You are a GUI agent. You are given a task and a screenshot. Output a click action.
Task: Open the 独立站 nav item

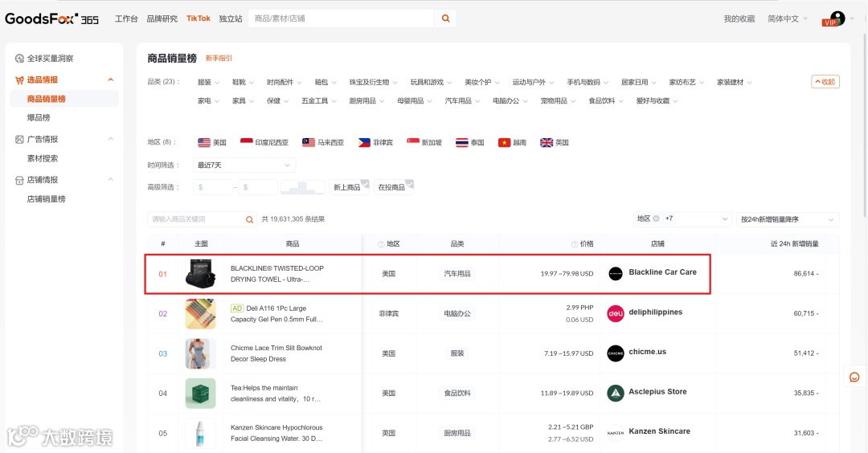(x=231, y=18)
